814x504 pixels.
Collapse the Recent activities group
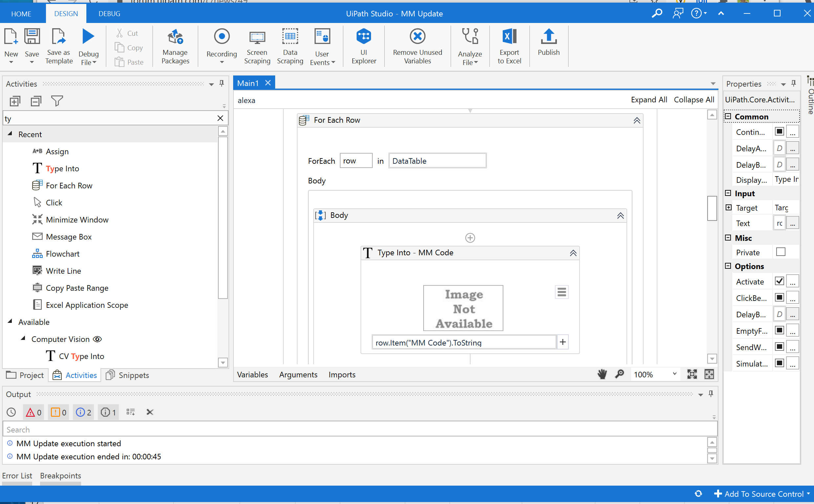tap(10, 134)
